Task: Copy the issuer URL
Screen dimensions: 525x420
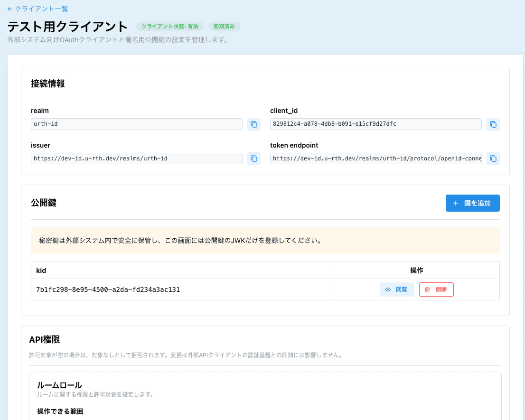Action: (x=254, y=159)
